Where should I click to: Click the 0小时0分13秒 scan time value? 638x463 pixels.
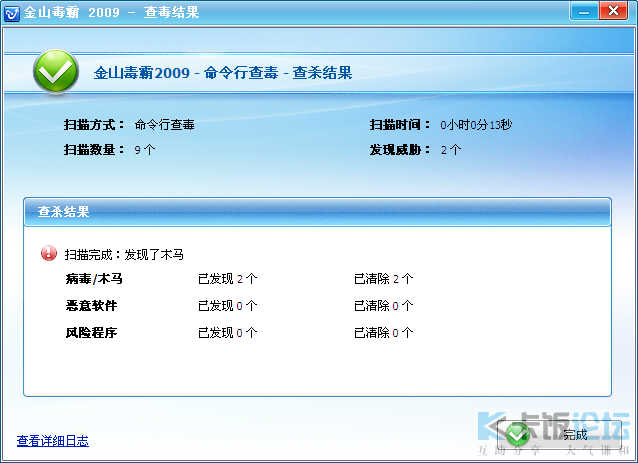pos(476,124)
